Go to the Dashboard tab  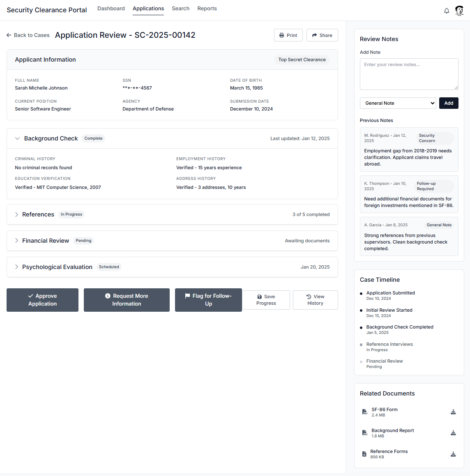[x=111, y=9]
